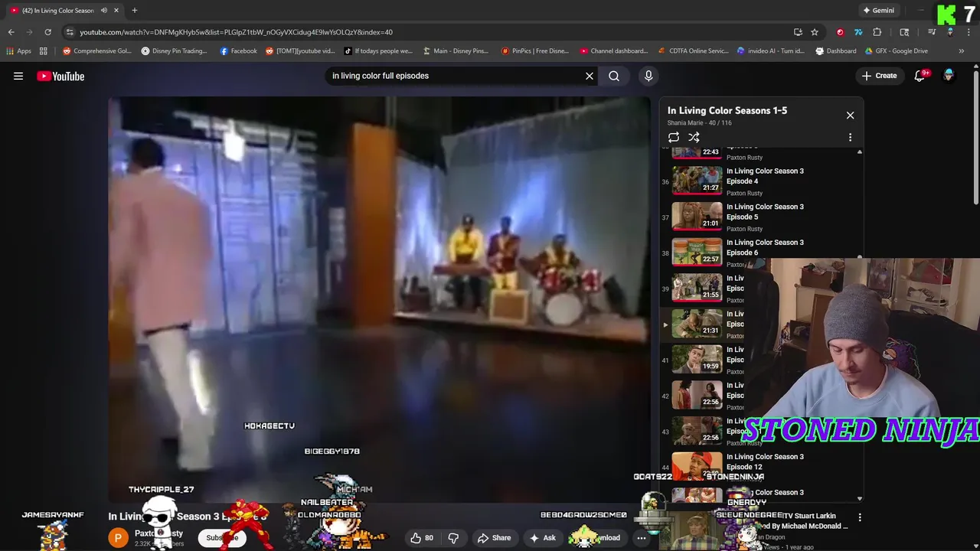Close the In Living Color browser tab

point(116,11)
